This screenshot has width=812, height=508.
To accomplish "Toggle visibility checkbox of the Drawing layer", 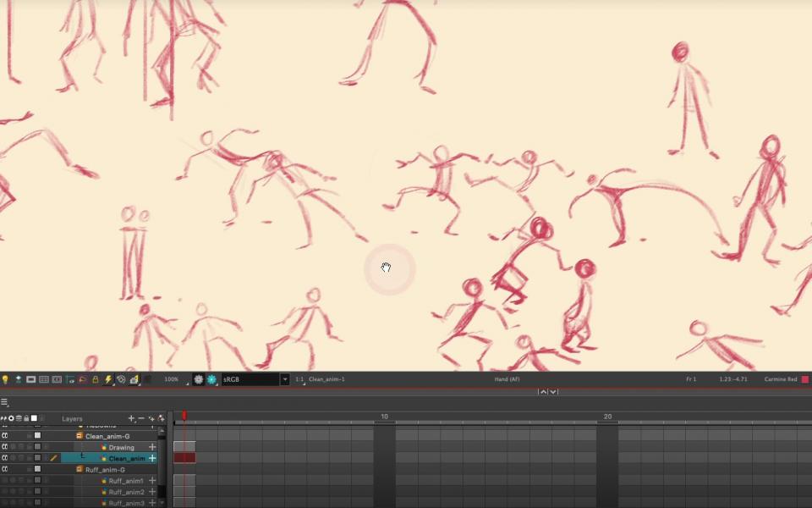I will [37, 446].
